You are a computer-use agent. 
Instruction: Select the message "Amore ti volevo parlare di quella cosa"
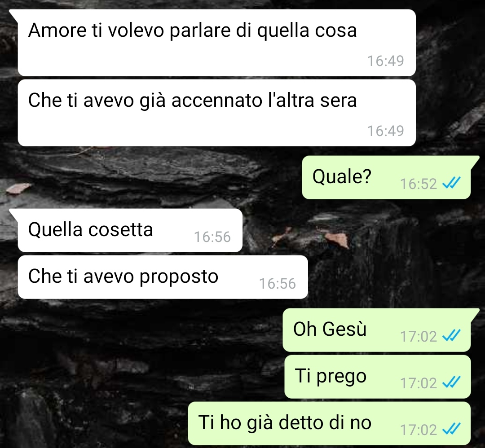pyautogui.click(x=216, y=43)
